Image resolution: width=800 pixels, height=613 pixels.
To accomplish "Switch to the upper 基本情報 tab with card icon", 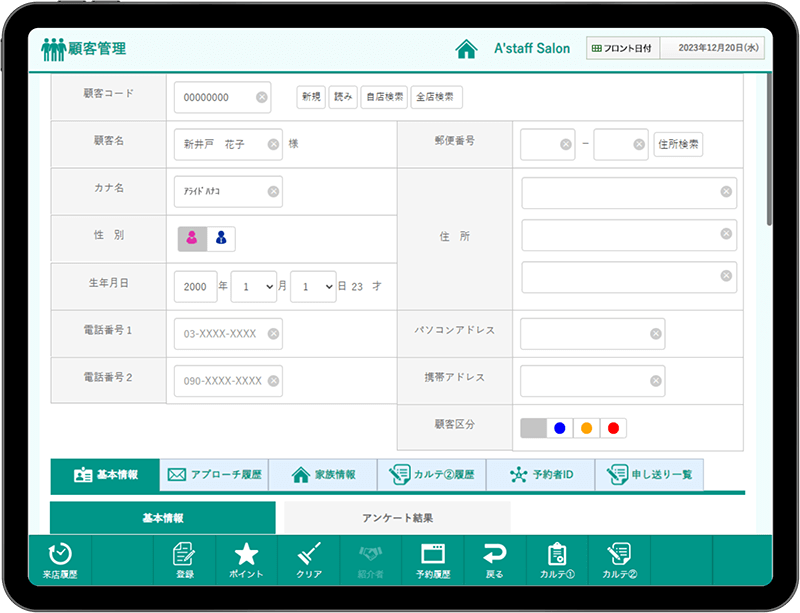I will pos(105,475).
